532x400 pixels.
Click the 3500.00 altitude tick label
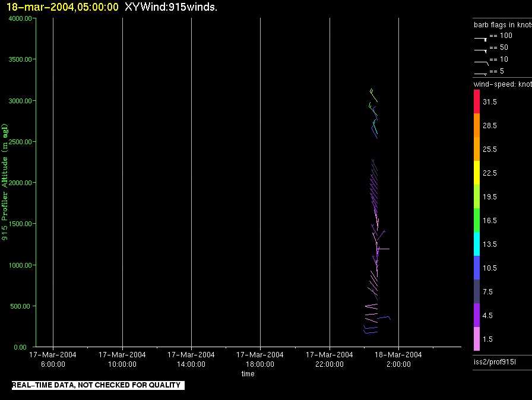tap(20, 59)
